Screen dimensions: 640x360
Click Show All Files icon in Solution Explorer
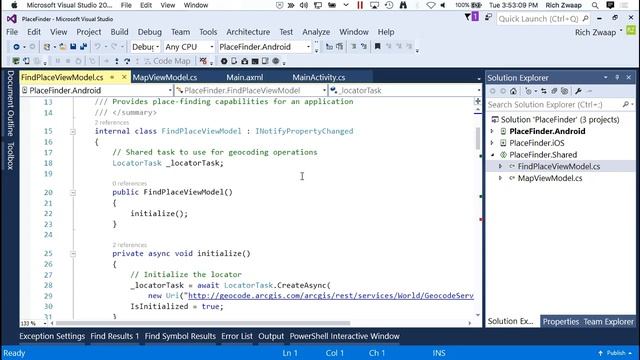[x=564, y=91]
